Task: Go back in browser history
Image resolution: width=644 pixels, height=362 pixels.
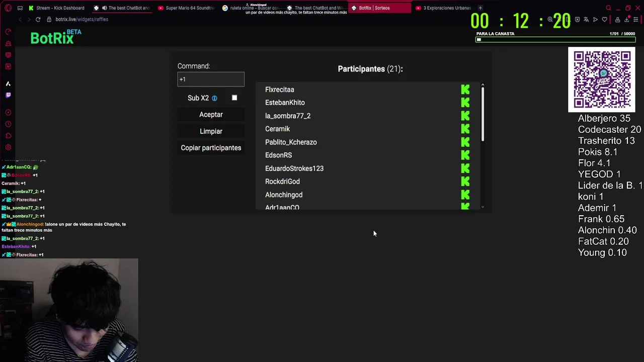Action: click(20, 19)
